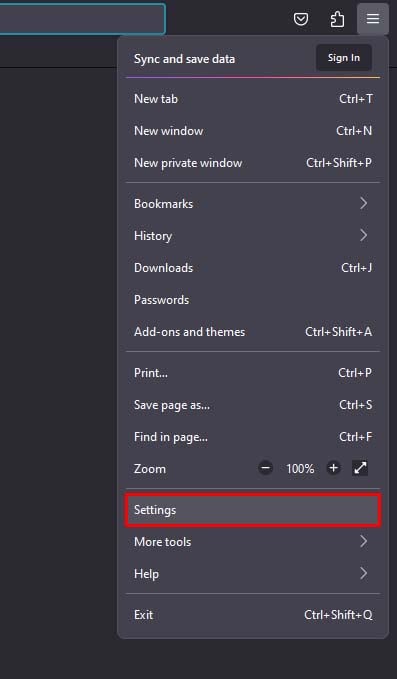Image resolution: width=397 pixels, height=679 pixels.
Task: Expand the Help submenu
Action: point(253,574)
